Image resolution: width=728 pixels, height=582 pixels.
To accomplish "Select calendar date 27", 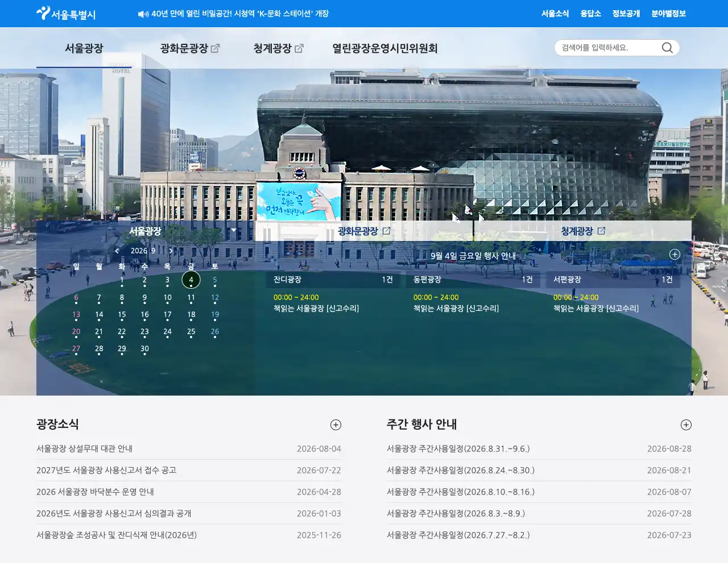I will click(76, 349).
